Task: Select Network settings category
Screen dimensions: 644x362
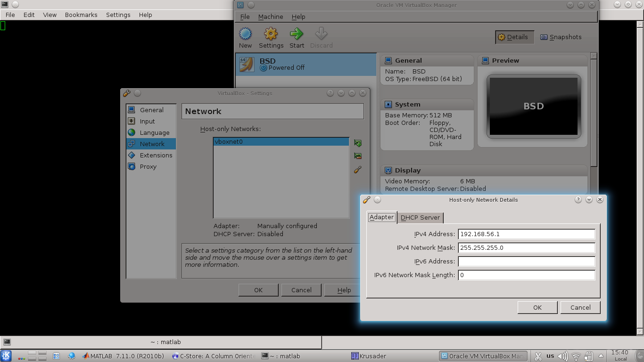Action: 151,144
